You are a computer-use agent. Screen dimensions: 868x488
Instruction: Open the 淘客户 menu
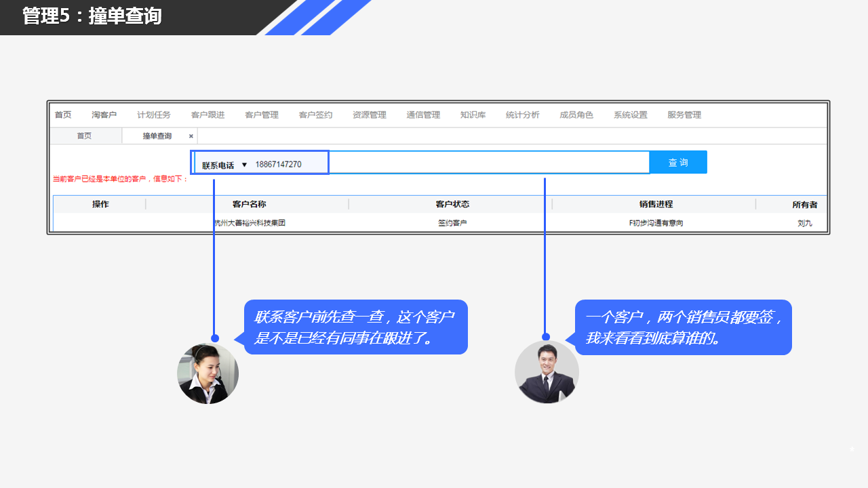[104, 115]
